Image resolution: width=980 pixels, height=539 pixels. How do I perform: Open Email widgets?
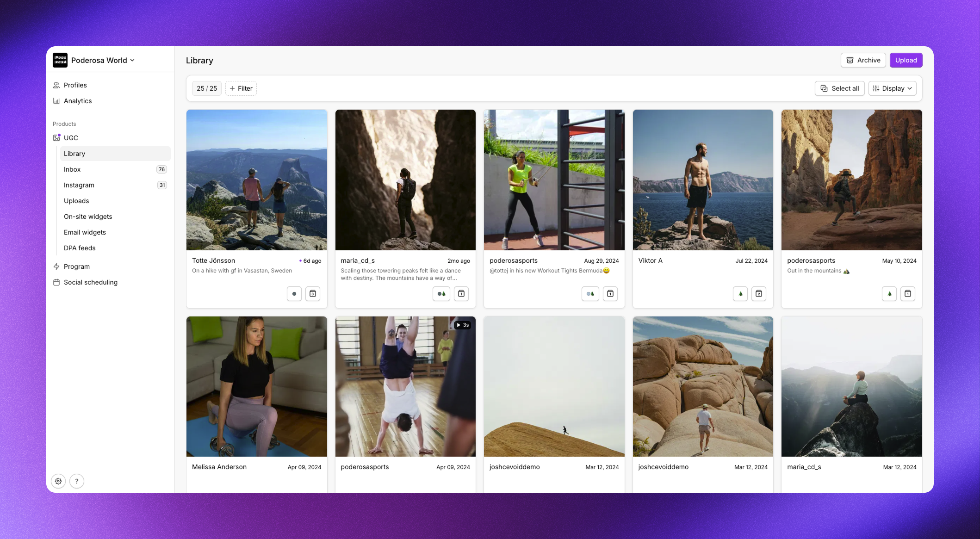pos(115,232)
